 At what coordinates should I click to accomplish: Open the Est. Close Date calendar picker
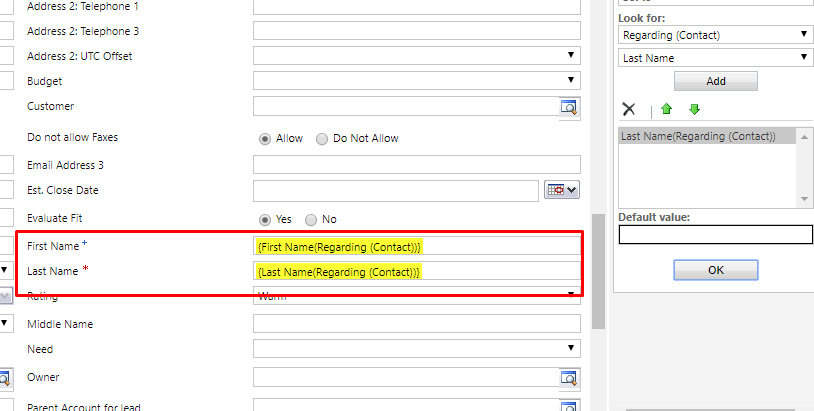tap(562, 190)
